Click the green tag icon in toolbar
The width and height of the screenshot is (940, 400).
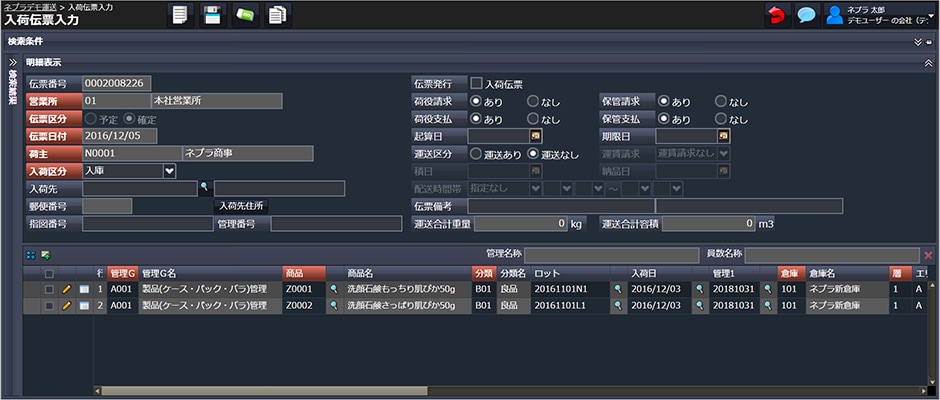(245, 15)
